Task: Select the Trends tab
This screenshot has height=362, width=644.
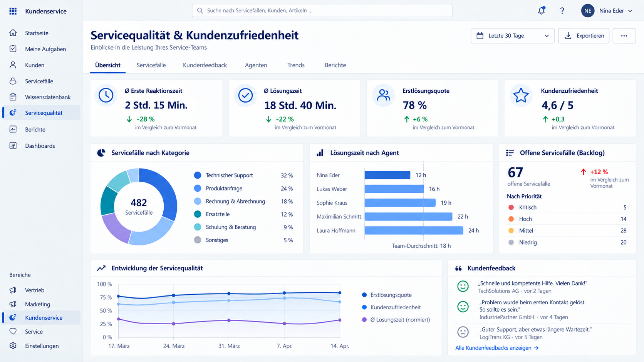Action: (296, 65)
